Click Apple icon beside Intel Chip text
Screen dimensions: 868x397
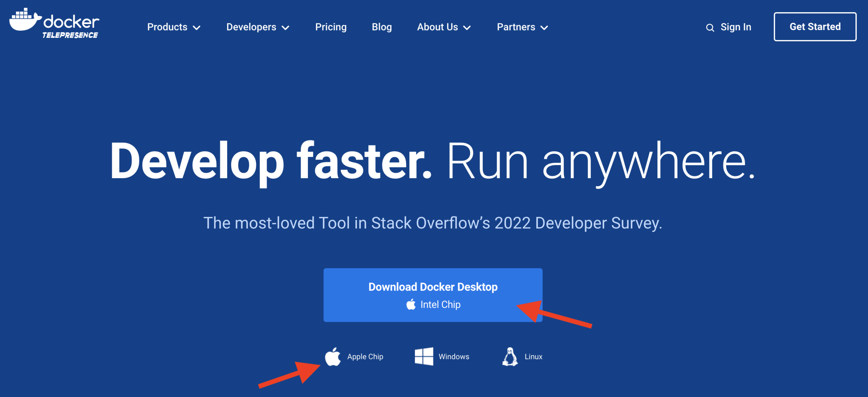point(411,304)
